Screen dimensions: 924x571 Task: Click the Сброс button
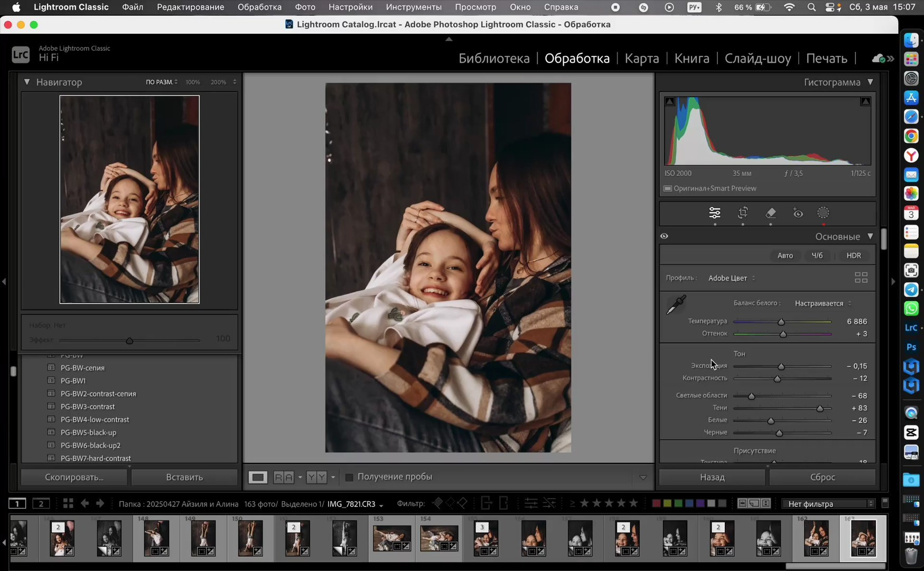click(x=823, y=477)
